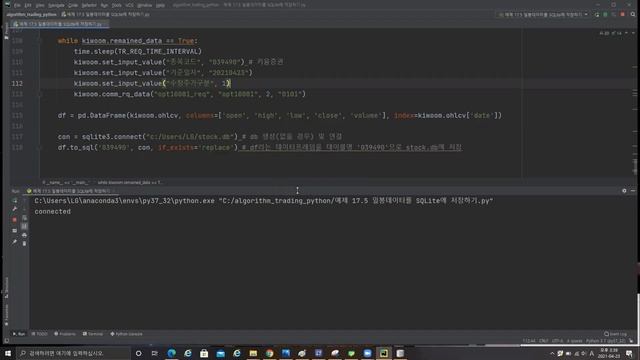Click the fold marker at line 118
640x360 pixels.
click(41, 147)
